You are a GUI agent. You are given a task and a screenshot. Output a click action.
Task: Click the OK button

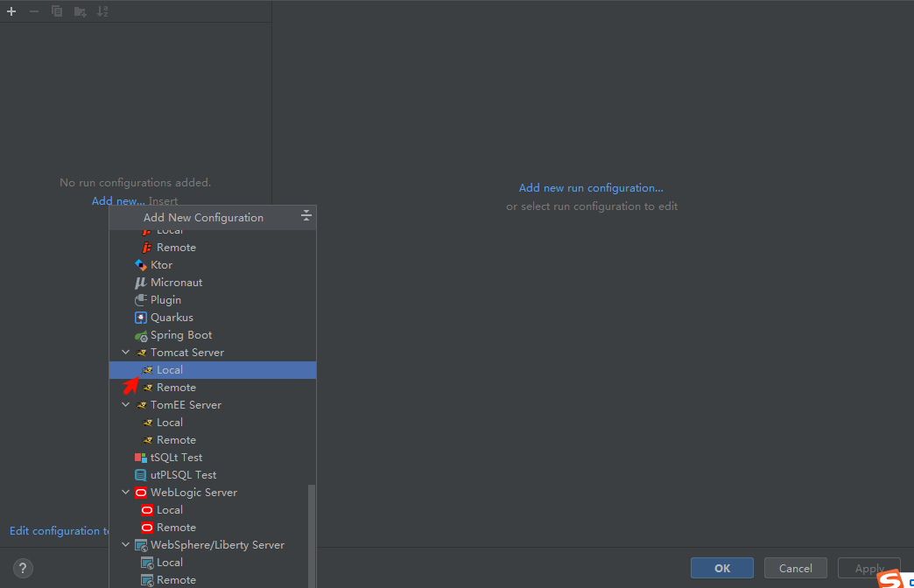(x=722, y=568)
